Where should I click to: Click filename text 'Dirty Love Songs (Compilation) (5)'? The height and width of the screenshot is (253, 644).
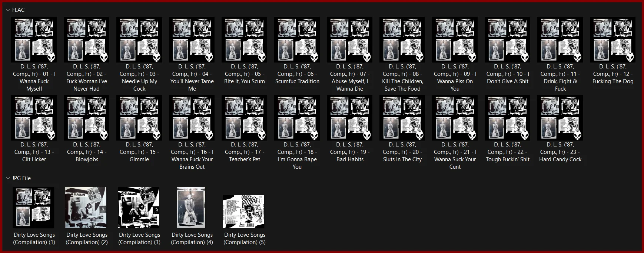click(245, 239)
